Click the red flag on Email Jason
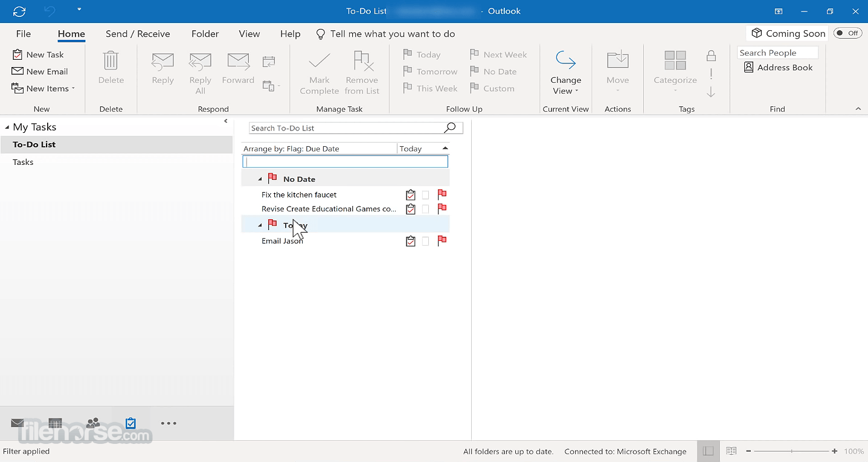 (442, 240)
